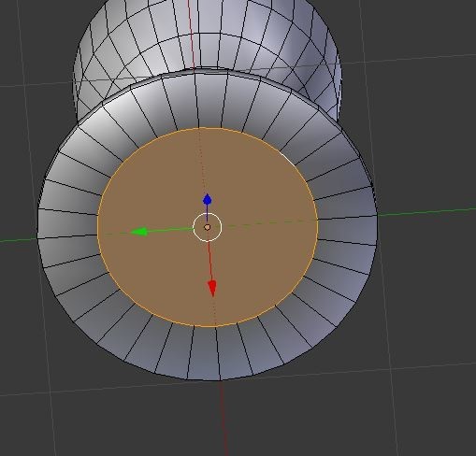Click the green Y-axis line left of the object
Screen dimensions: 476x456
pos(18,239)
